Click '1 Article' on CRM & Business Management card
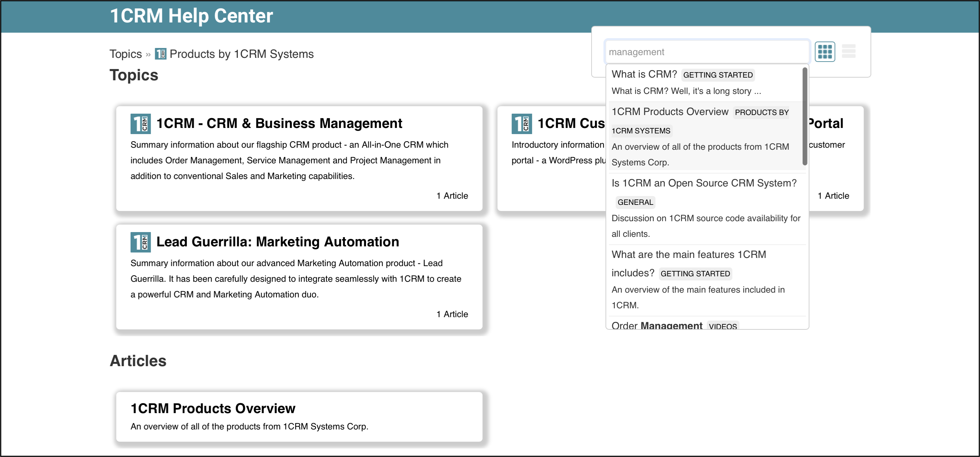 tap(452, 196)
